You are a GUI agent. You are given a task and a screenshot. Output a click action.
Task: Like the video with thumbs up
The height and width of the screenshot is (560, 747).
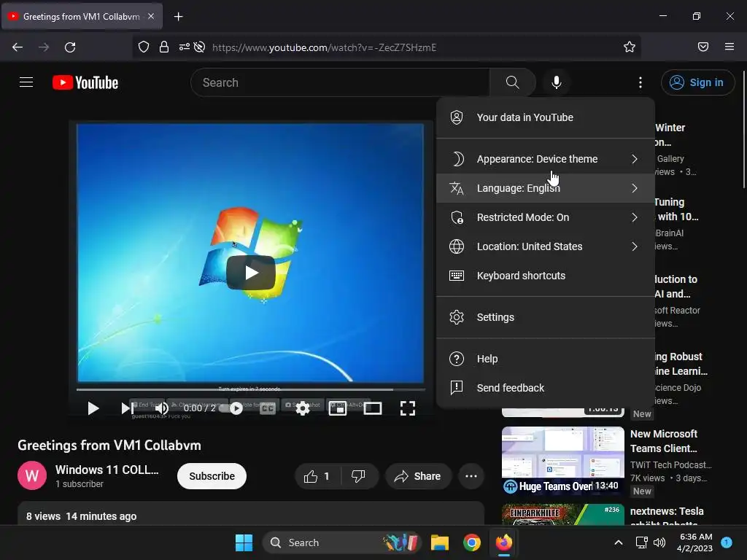(x=317, y=476)
